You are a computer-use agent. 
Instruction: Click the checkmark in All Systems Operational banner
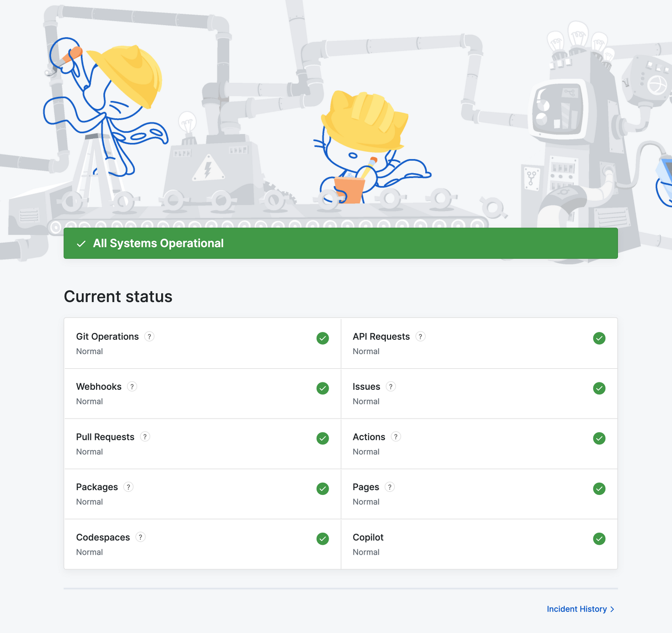(81, 244)
